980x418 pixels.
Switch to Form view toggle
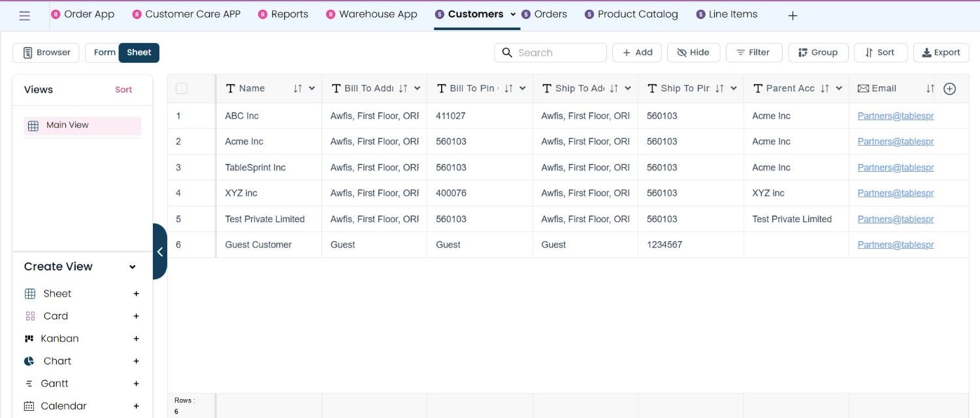coord(103,53)
